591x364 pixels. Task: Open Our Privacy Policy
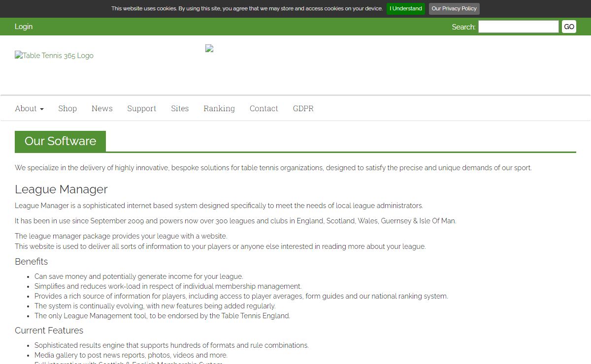454,9
